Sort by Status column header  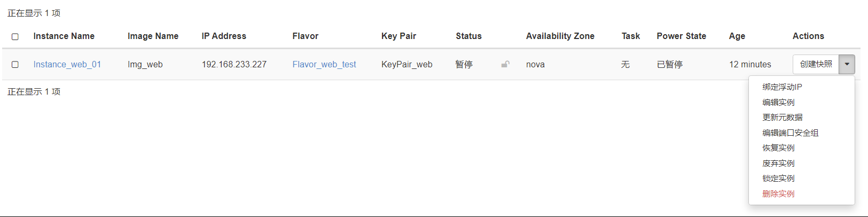468,36
